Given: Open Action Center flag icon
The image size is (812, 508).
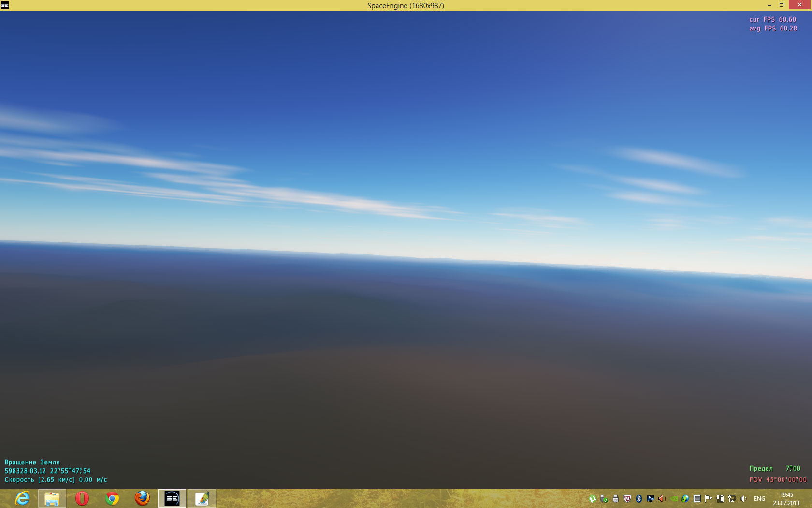Looking at the screenshot, I should tap(709, 499).
